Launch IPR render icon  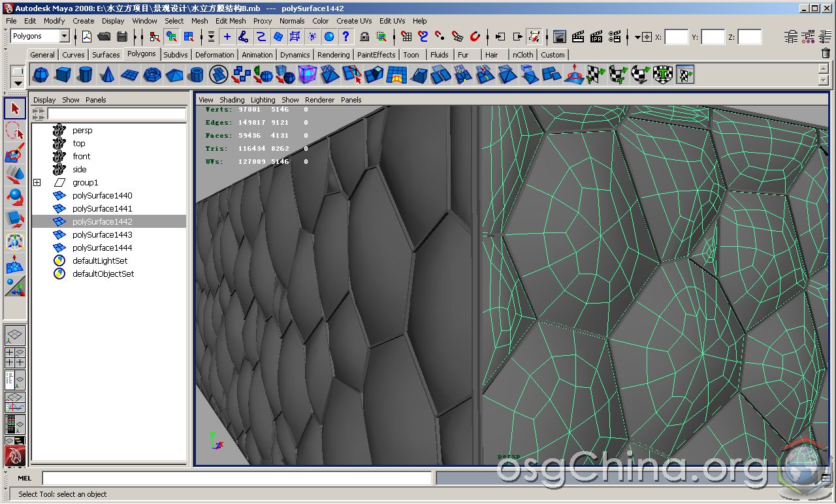[x=596, y=37]
